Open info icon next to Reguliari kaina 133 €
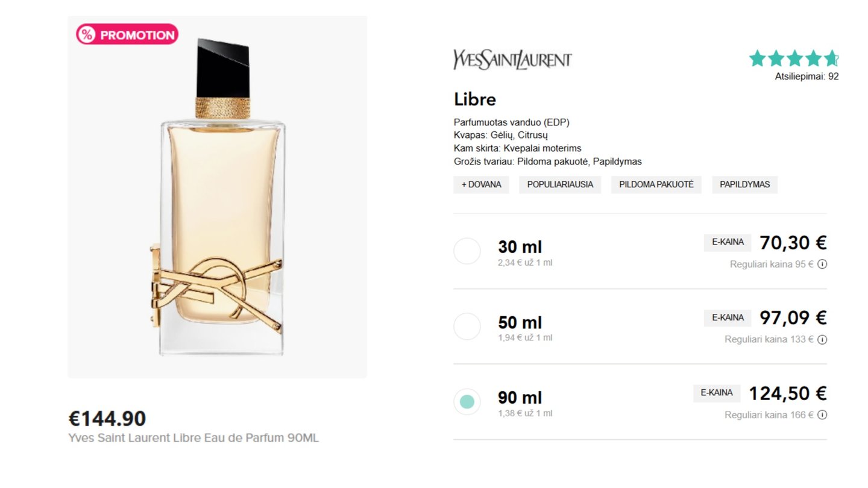Screen dimensions: 868x488 click(822, 339)
